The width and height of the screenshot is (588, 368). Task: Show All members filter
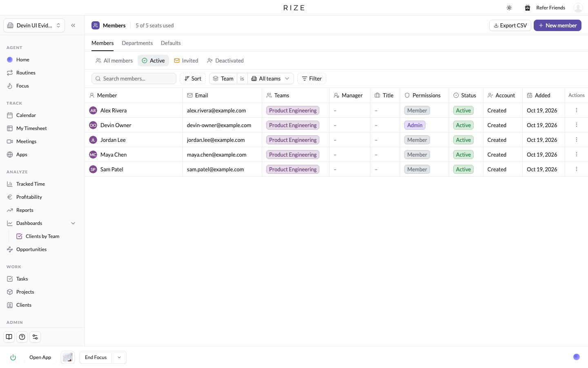[114, 61]
